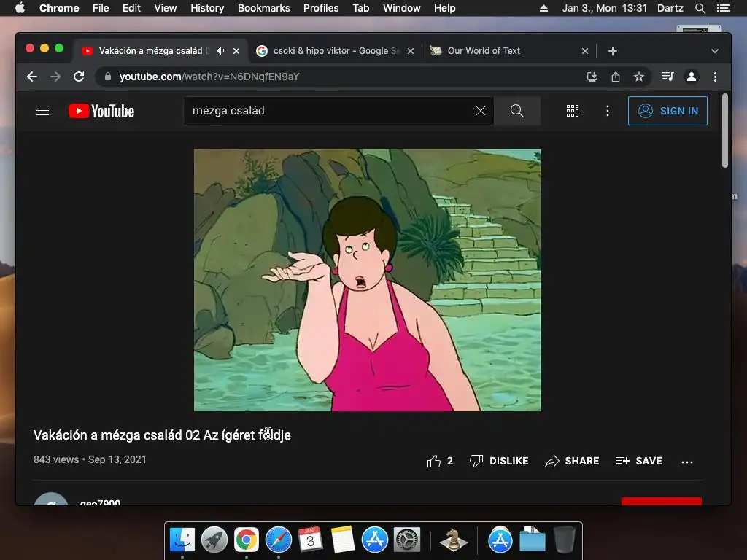Click the 843 views date line
Image resolution: width=747 pixels, height=560 pixels.
90,459
